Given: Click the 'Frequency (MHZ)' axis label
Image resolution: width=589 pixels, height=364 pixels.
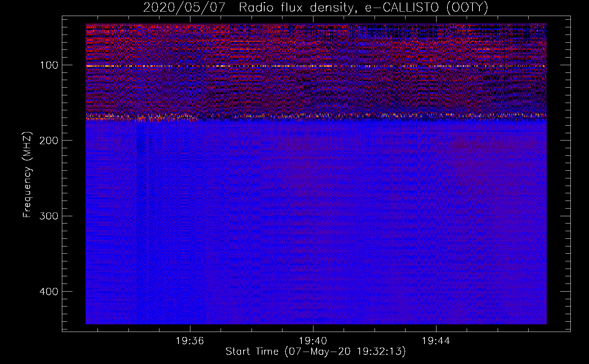Looking at the screenshot, I should [27, 174].
